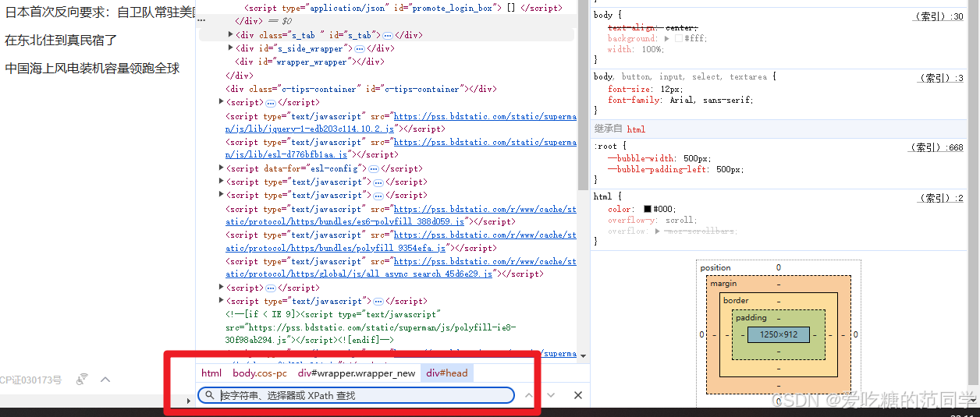Image resolution: width=980 pixels, height=417 pixels.
Task: Select html in the DOM breadcrumb
Action: 211,373
